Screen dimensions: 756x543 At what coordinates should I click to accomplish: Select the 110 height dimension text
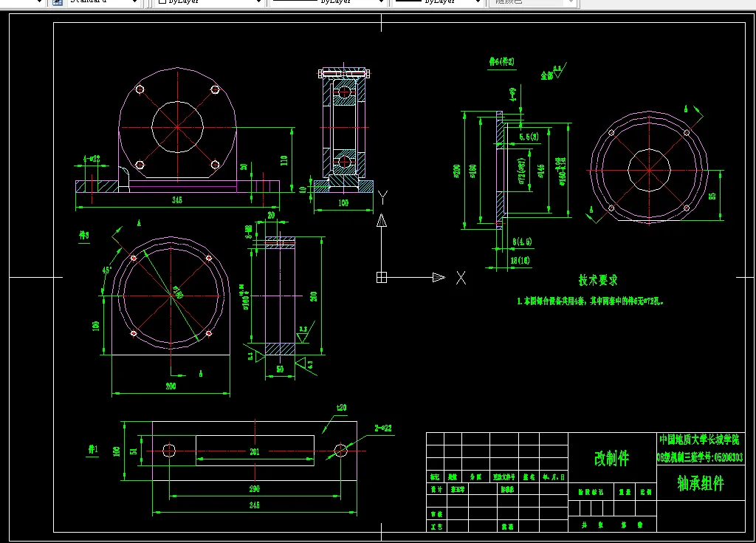point(284,160)
